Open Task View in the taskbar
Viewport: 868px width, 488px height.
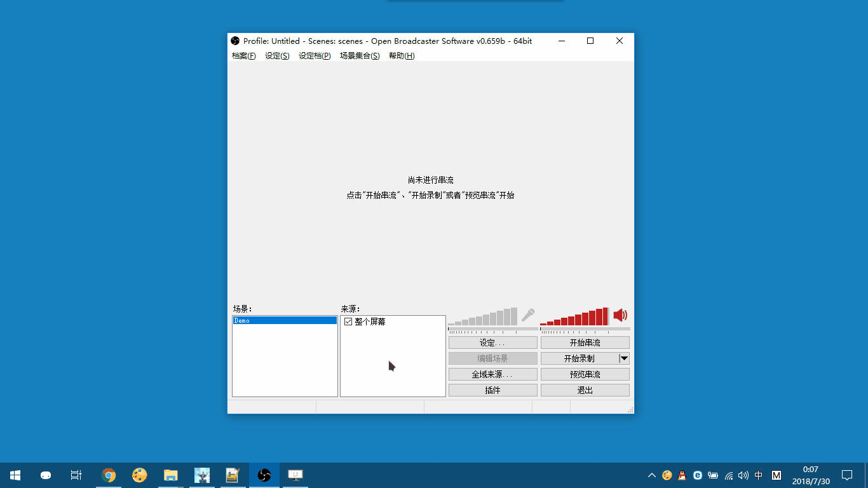point(76,475)
